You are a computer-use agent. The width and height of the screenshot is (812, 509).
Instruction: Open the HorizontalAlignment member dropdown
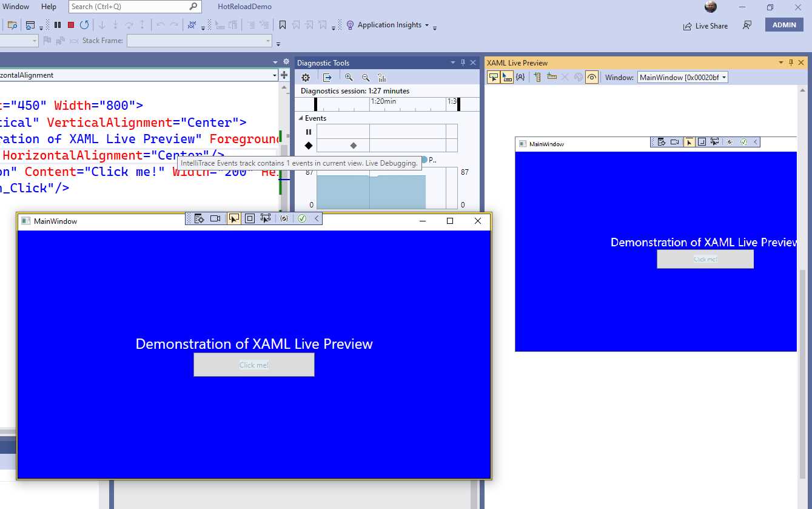point(274,75)
